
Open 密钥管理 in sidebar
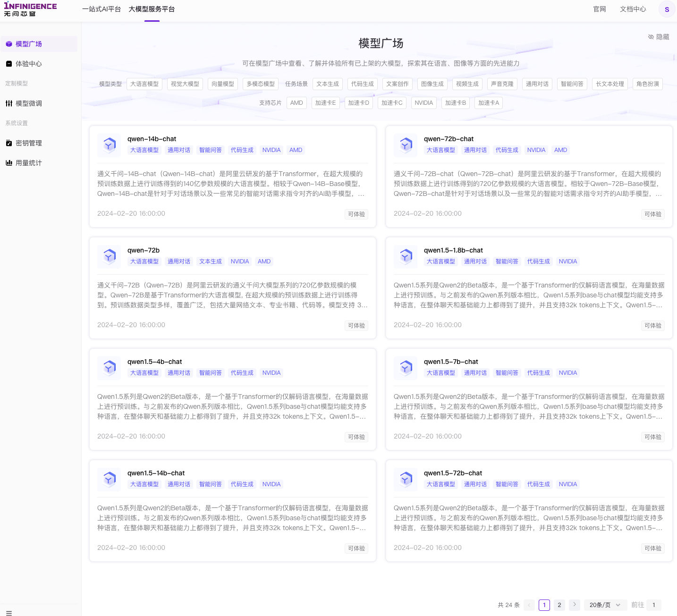coord(39,143)
